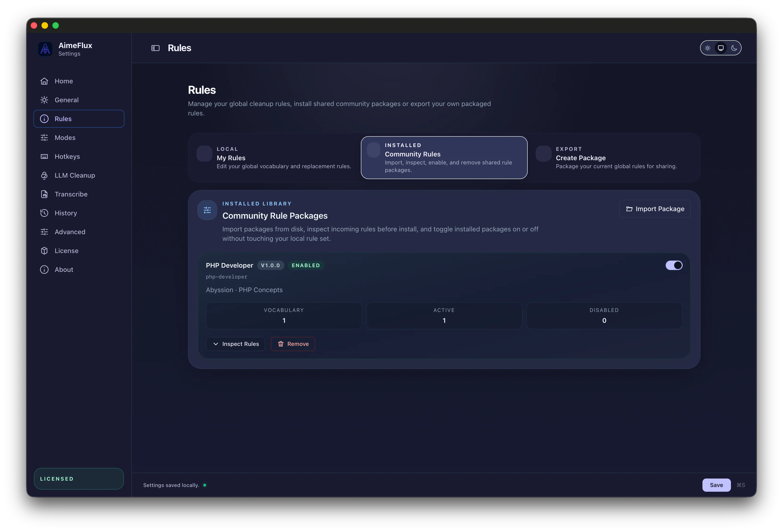Open History in the sidebar
The image size is (783, 532).
coord(79,213)
